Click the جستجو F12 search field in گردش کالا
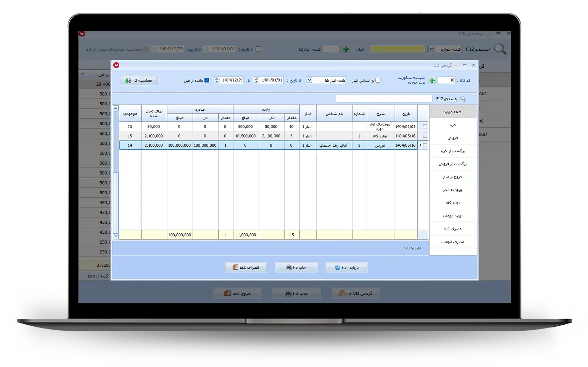 point(384,99)
